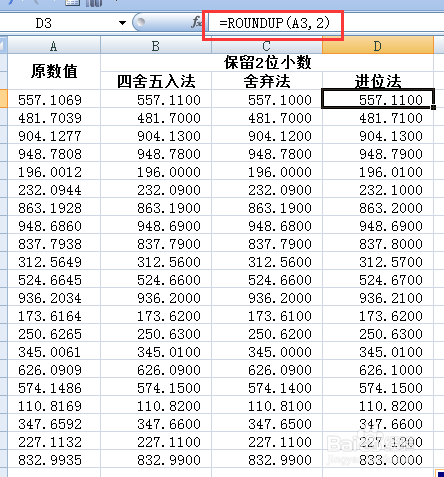Select cell containing 863.1928

[54, 208]
